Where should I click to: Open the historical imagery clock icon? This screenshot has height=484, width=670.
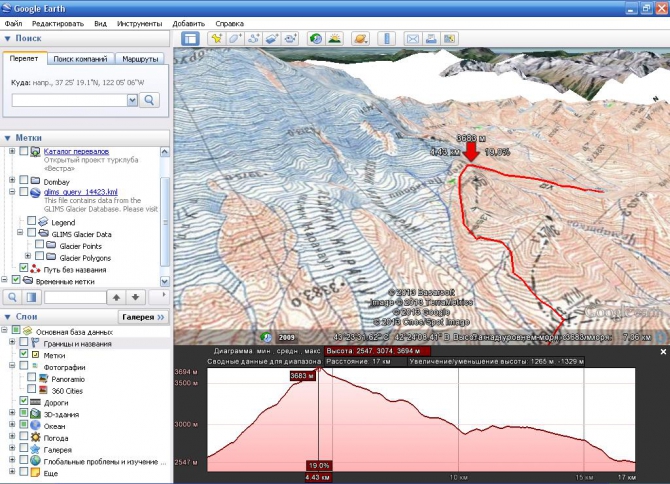pos(315,39)
